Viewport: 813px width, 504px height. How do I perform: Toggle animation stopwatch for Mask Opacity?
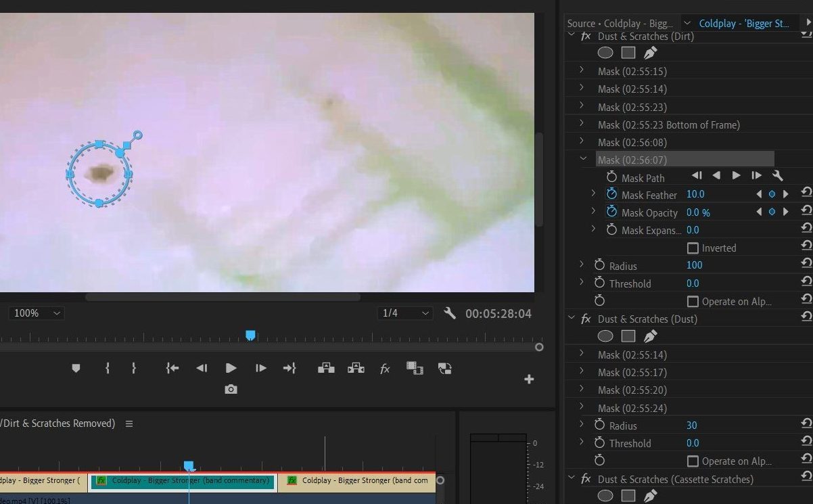click(x=611, y=212)
